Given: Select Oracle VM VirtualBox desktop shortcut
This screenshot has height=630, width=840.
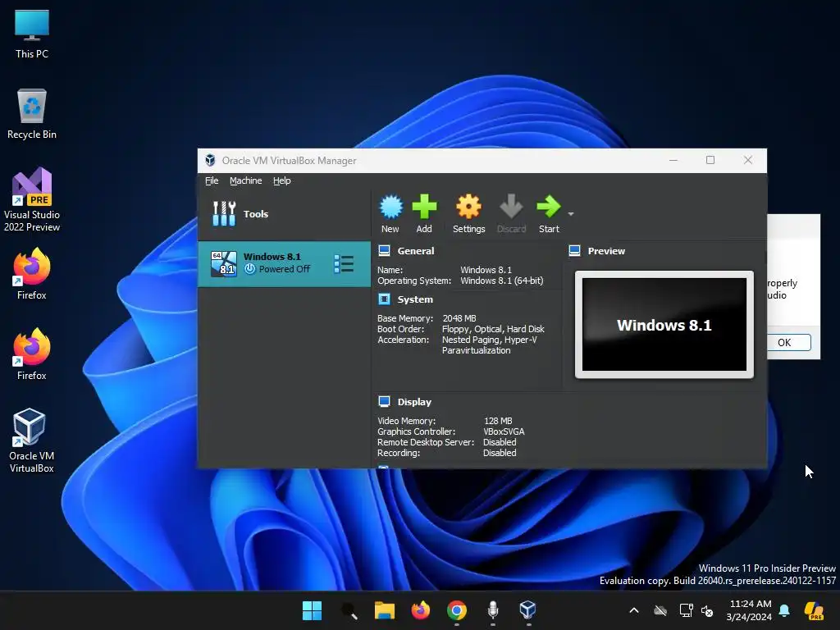Looking at the screenshot, I should 32,441.
